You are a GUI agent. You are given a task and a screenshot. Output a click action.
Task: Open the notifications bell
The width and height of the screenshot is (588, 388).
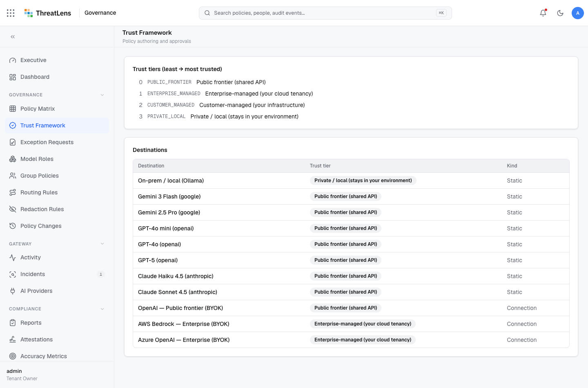(x=543, y=13)
